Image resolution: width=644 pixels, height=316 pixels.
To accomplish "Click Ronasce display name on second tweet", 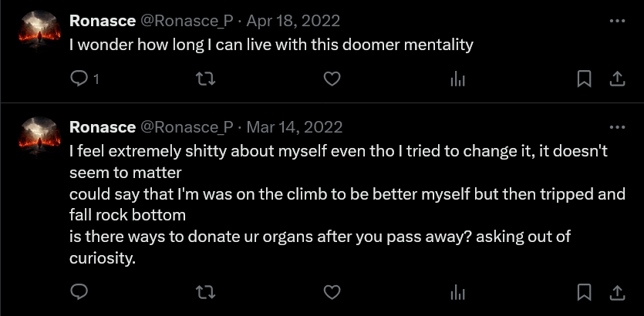I will click(101, 126).
